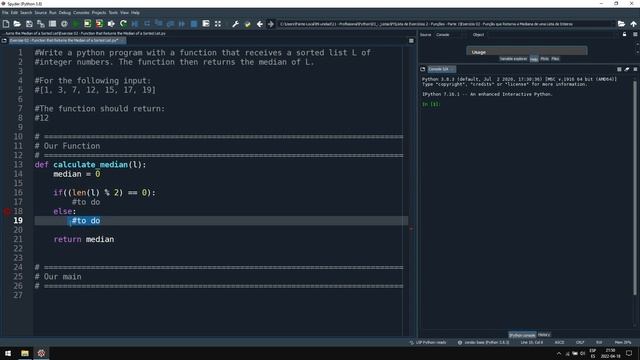
Task: Switch to the History tab
Action: 544,335
